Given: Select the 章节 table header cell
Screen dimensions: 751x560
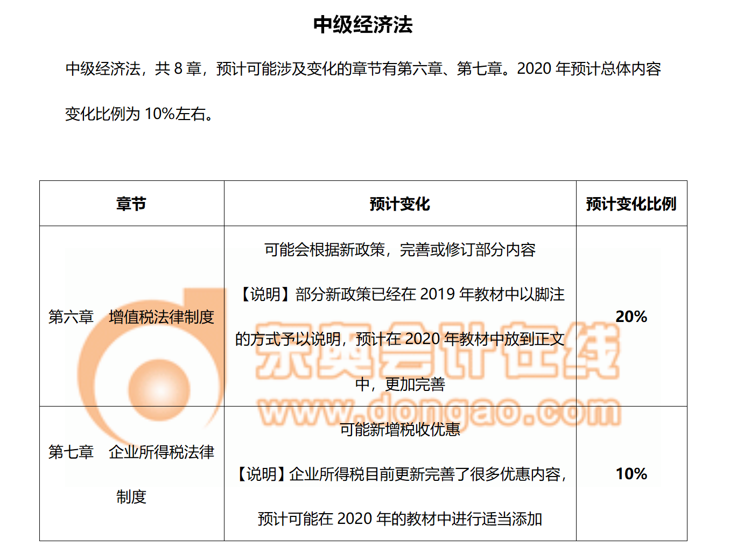Looking at the screenshot, I should click(131, 203).
